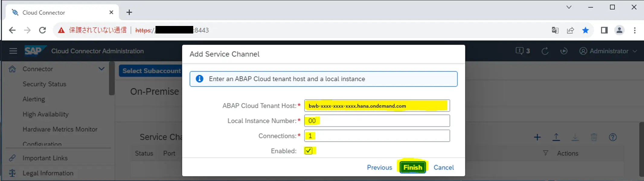Focus the ABAP Cloud Tenant Host field
The height and width of the screenshot is (181, 644).
coord(377,106)
